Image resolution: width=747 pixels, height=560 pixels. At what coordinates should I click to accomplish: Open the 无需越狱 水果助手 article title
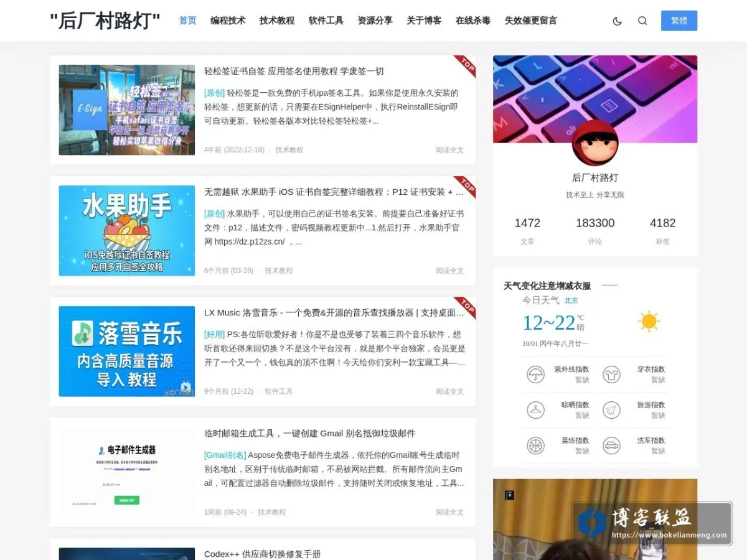click(334, 192)
